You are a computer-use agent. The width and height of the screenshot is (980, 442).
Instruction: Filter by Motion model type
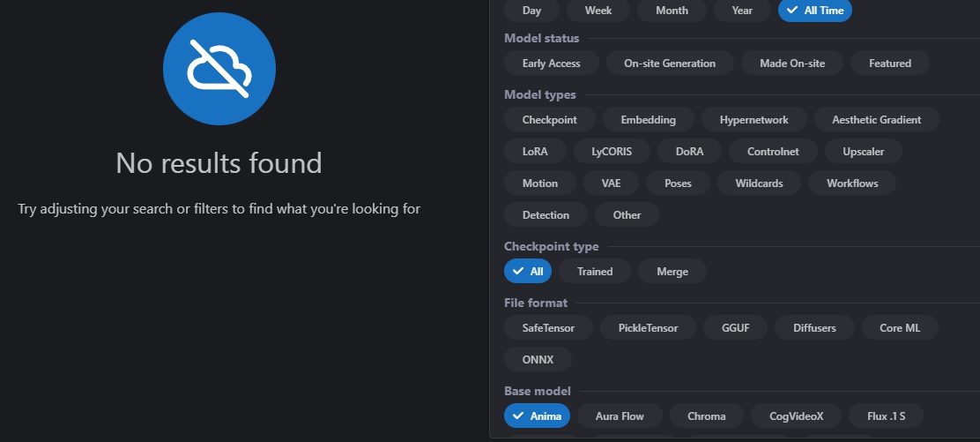[x=540, y=184]
